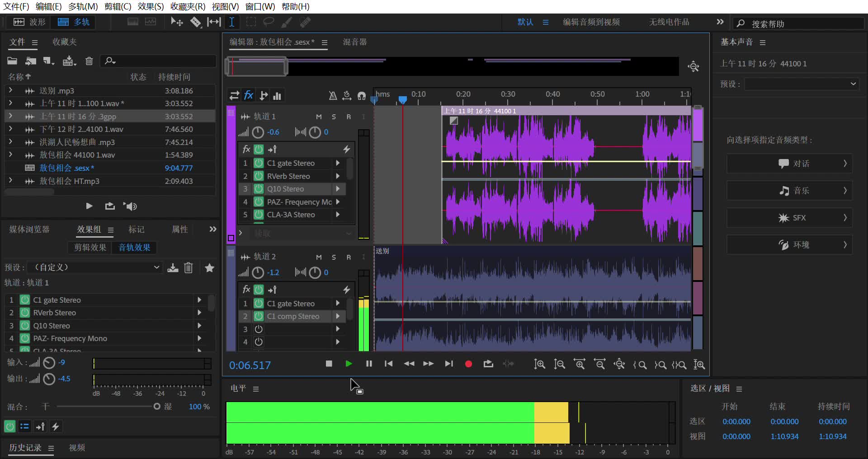Click zoom in time icon
This screenshot has width=868, height=459.
click(x=579, y=364)
